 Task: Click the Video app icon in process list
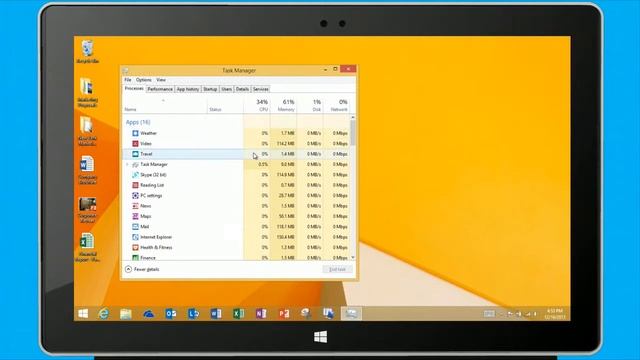[x=135, y=144]
